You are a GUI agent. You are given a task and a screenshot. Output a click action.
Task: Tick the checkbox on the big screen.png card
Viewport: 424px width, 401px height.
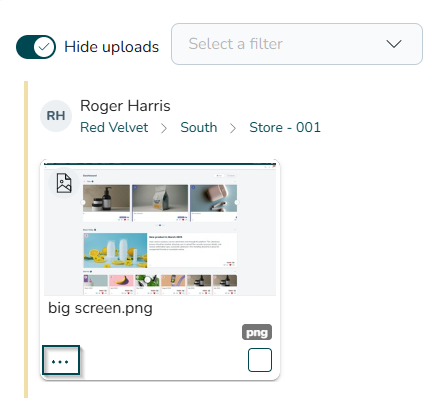tap(260, 360)
